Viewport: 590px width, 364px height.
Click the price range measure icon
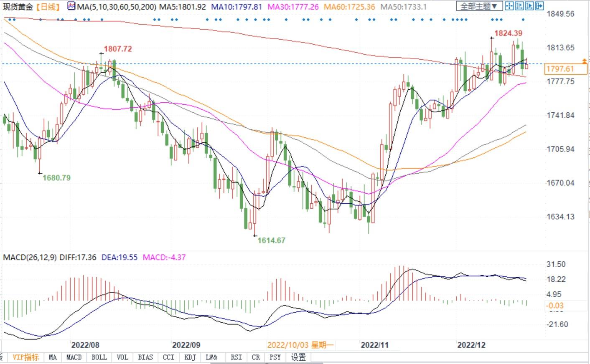[519, 6]
